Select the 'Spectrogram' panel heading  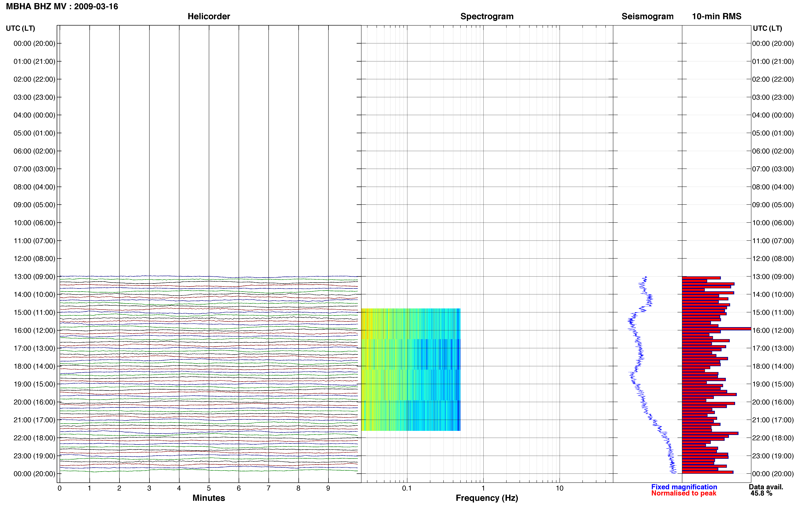487,16
